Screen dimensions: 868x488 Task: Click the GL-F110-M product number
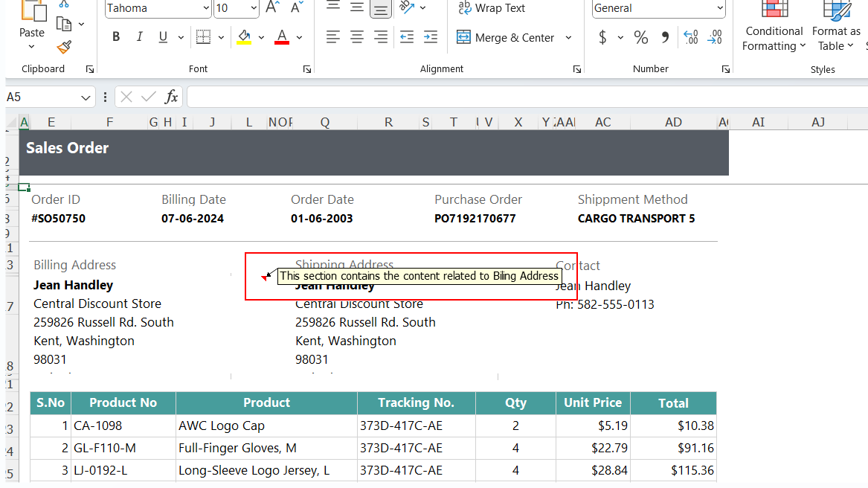[x=123, y=448]
